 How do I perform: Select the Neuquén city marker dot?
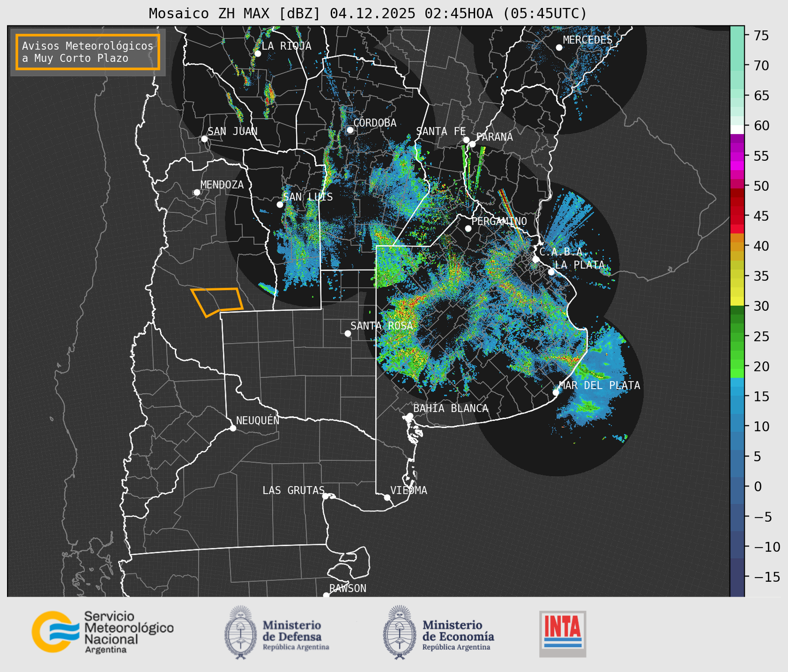233,428
